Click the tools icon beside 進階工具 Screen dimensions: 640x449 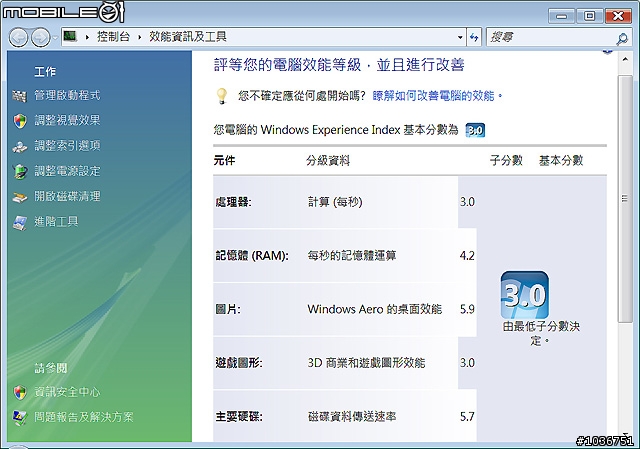20,223
